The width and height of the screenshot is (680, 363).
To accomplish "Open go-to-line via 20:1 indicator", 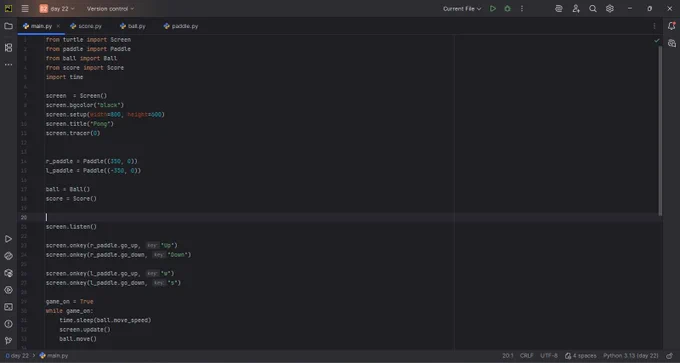I will click(508, 356).
